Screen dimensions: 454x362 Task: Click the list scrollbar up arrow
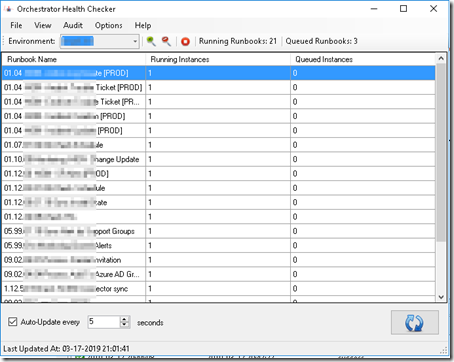point(441,59)
